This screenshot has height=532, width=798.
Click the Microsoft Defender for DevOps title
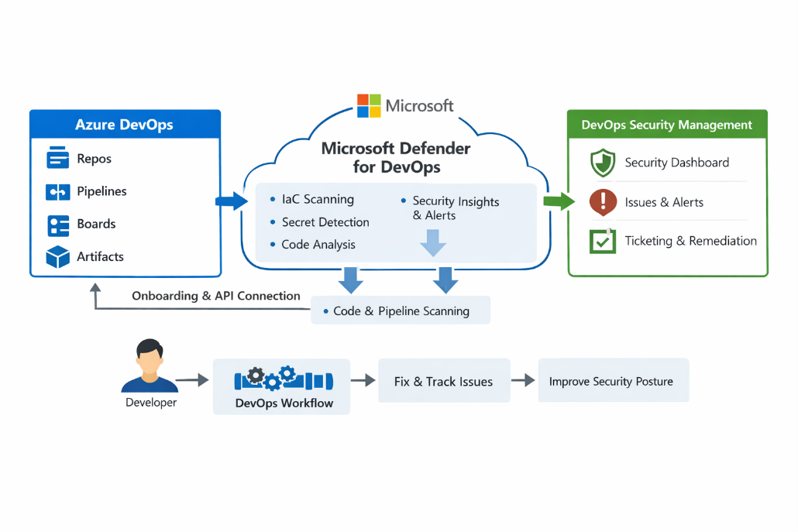396,157
